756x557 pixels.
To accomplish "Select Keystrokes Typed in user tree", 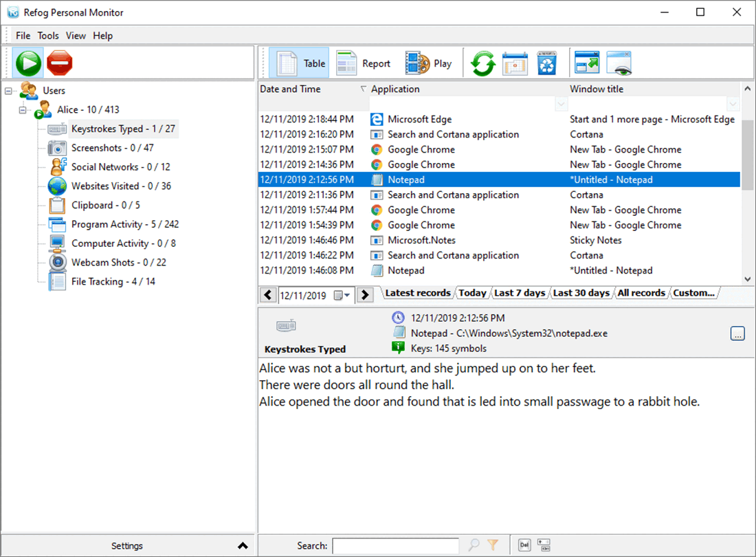I will tap(123, 129).
